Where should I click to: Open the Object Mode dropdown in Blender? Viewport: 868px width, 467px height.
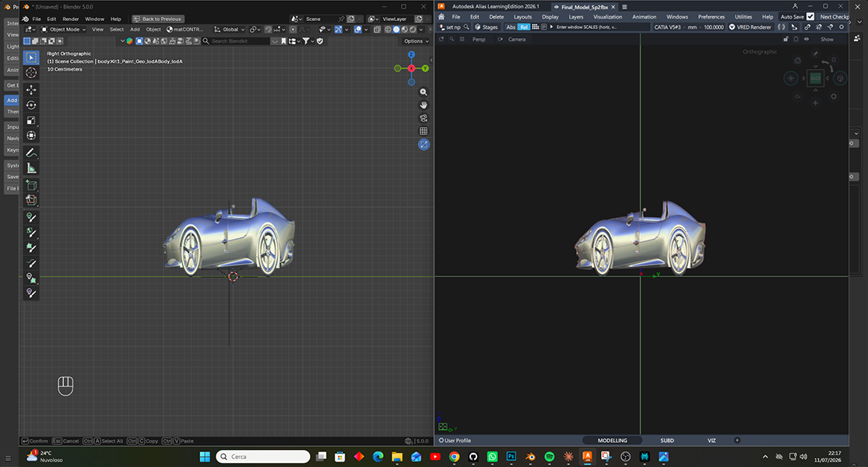[64, 30]
